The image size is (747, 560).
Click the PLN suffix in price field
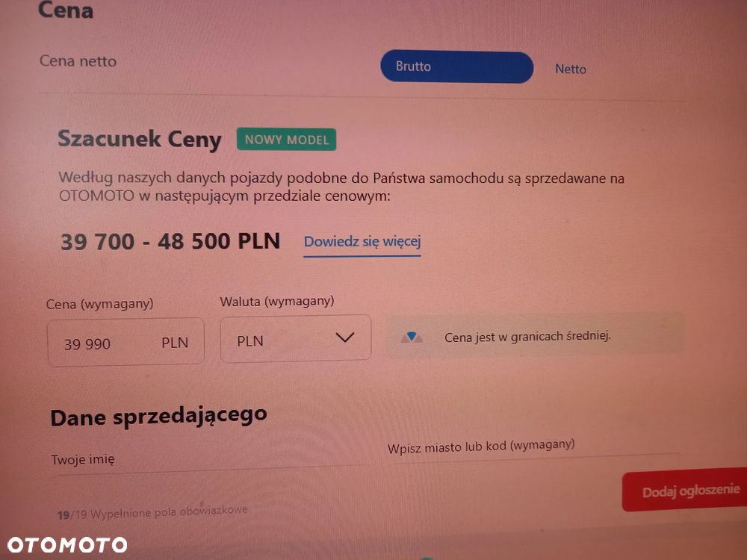pos(175,343)
